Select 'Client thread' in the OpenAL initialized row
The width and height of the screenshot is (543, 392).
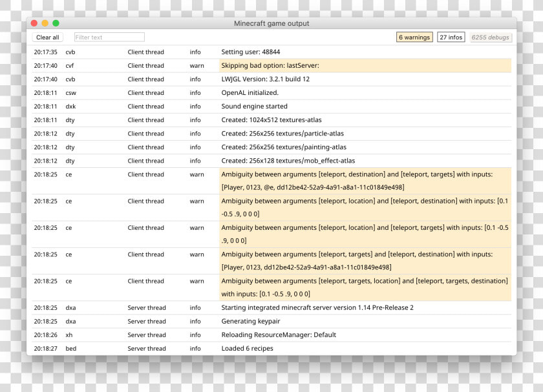[146, 93]
